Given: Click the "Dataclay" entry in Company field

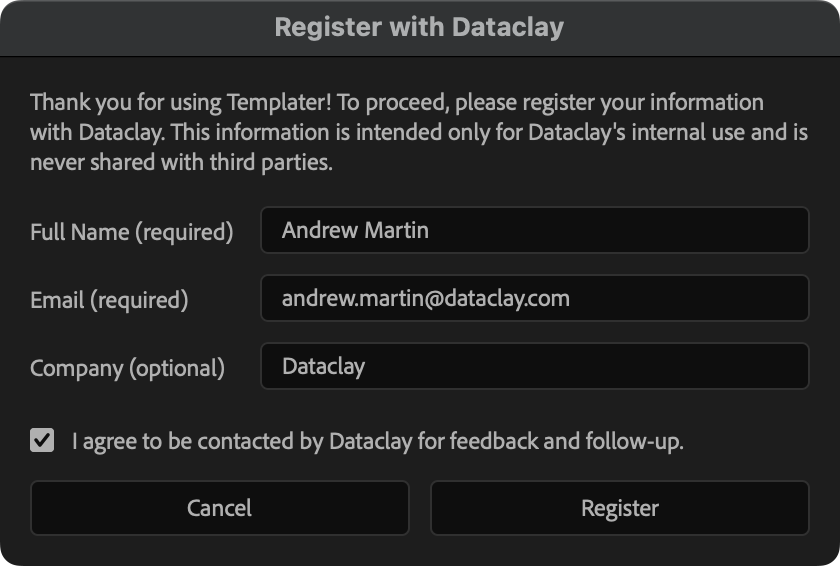Looking at the screenshot, I should (323, 366).
